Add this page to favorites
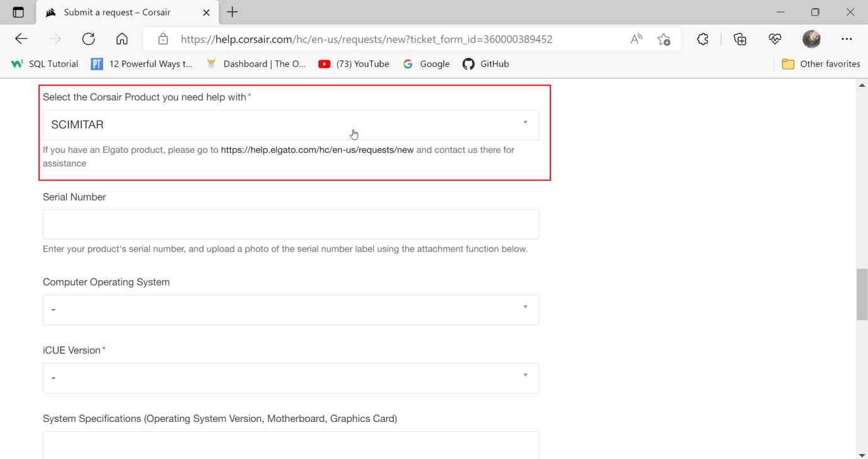Screen dimensions: 868x459 pos(664,39)
